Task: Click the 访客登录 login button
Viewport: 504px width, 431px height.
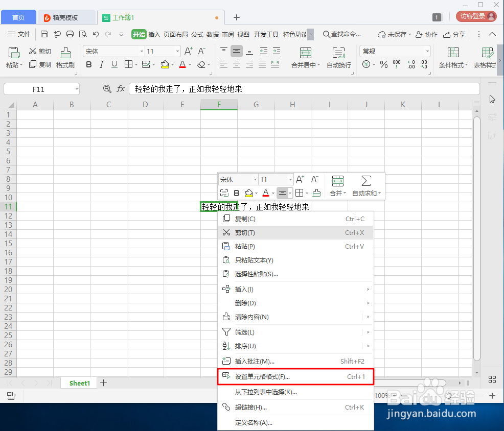Action: coord(476,16)
